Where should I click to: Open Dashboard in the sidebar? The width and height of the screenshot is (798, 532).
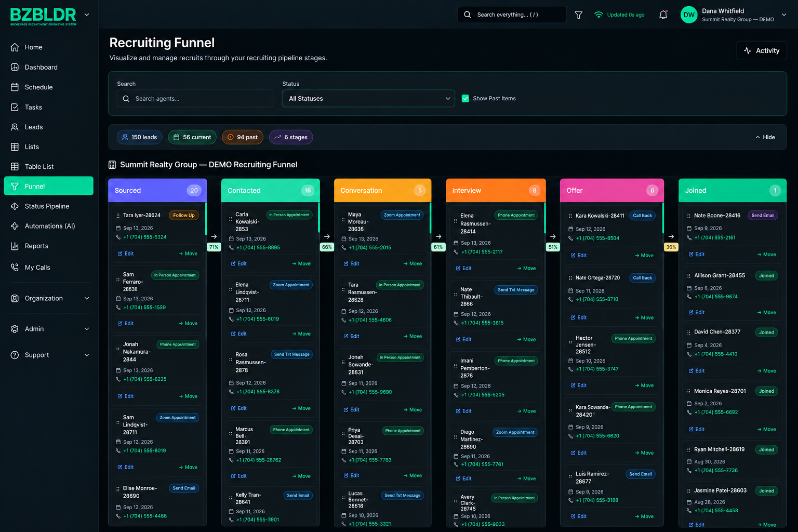click(49, 67)
